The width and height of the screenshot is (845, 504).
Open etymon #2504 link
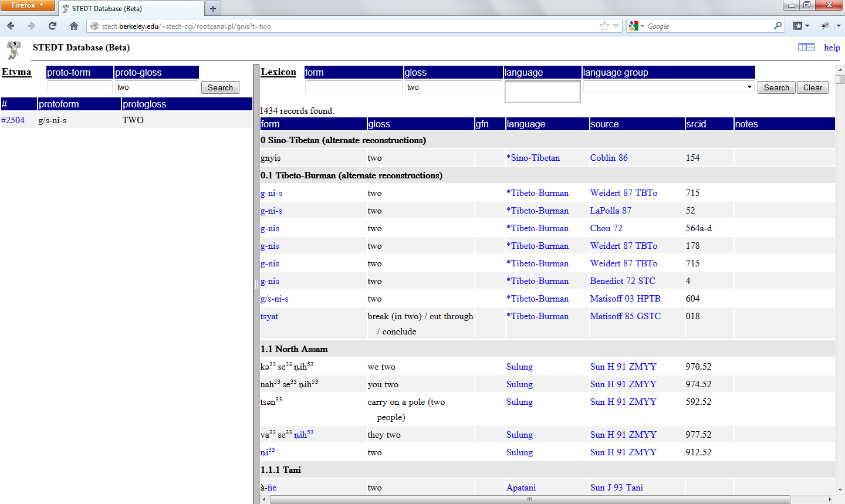tap(13, 120)
